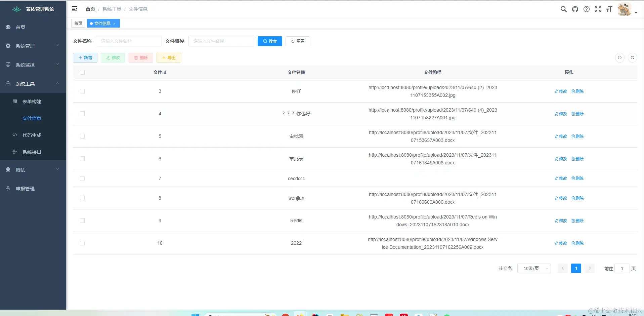Click the green 修改 toolbar button
Image resolution: width=644 pixels, height=316 pixels.
coord(113,57)
